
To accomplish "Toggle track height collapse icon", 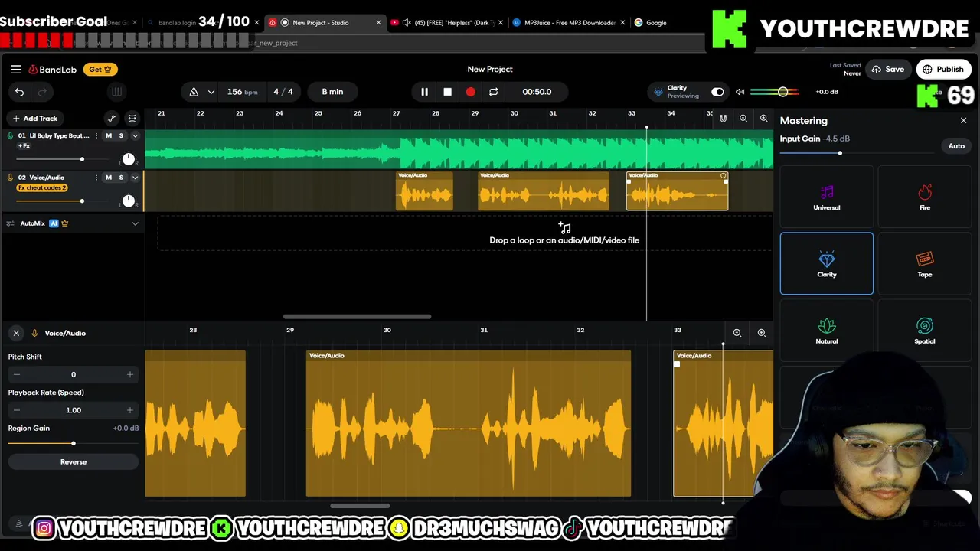I will click(132, 119).
